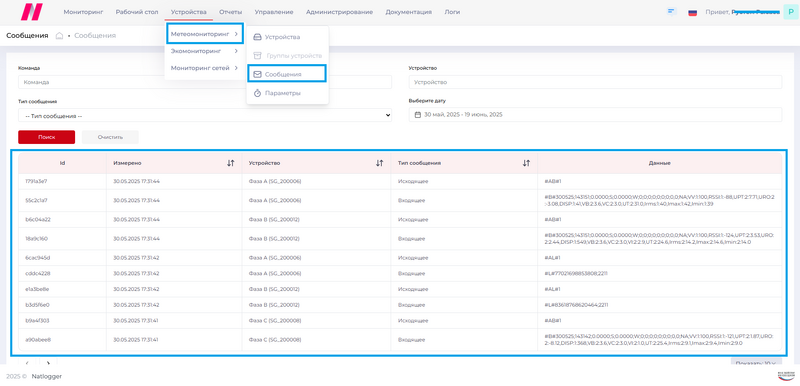Open the date range field
The height and width of the screenshot is (386, 800).
click(595, 115)
